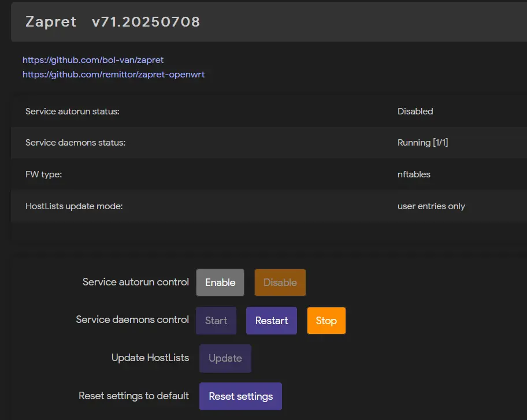Restart the service daemons
The width and height of the screenshot is (527, 420).
click(x=272, y=321)
